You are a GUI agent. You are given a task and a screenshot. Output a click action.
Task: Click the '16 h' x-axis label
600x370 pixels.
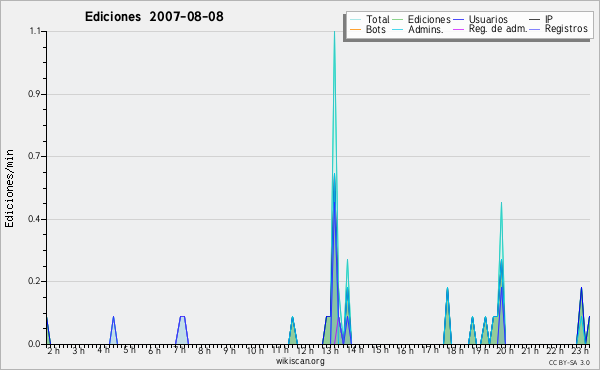[x=405, y=350]
